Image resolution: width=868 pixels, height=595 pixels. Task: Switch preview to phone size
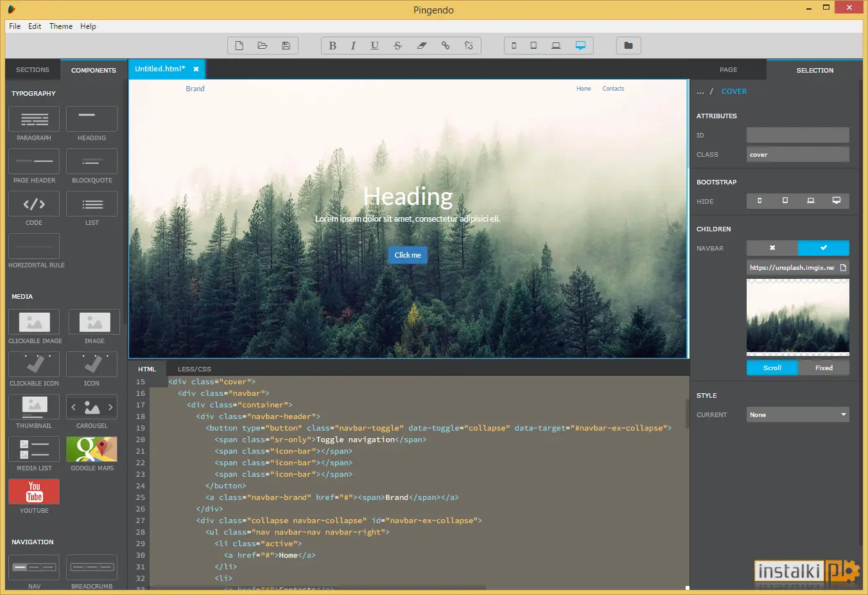coord(514,46)
